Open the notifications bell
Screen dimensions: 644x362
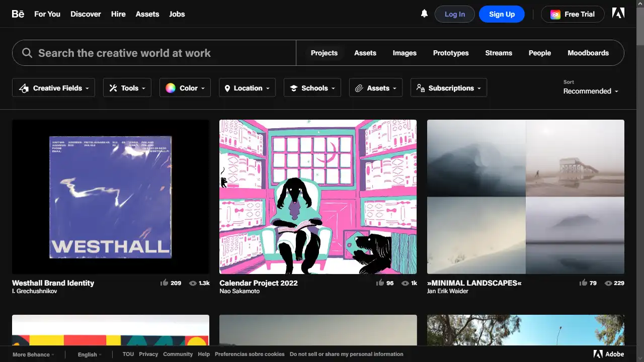pyautogui.click(x=424, y=14)
